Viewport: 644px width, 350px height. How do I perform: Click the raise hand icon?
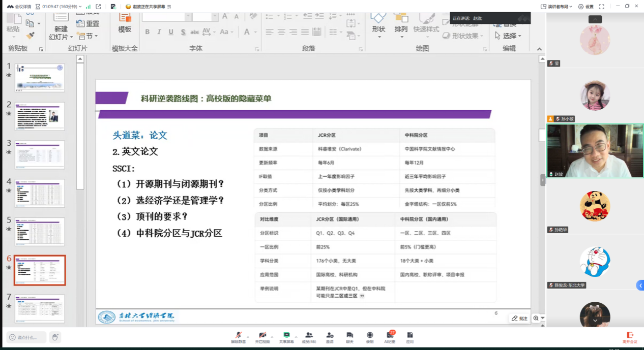(x=55, y=337)
